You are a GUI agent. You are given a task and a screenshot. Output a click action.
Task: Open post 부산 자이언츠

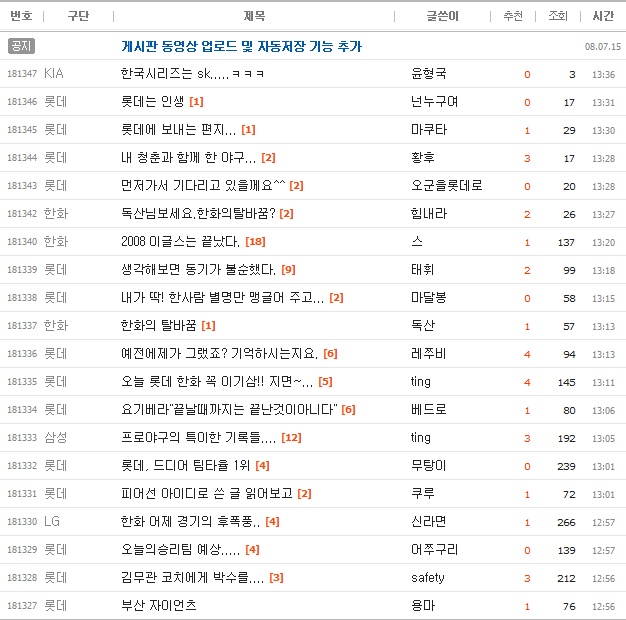pyautogui.click(x=159, y=605)
